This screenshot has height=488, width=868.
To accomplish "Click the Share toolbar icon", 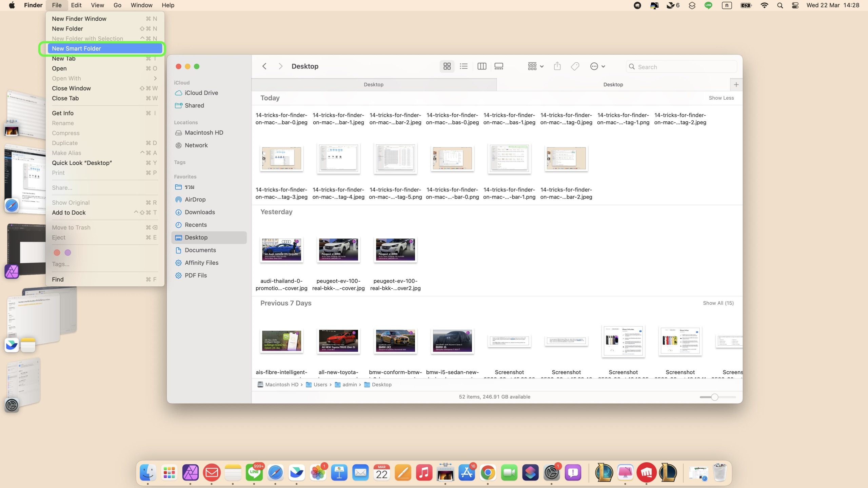I will point(557,66).
